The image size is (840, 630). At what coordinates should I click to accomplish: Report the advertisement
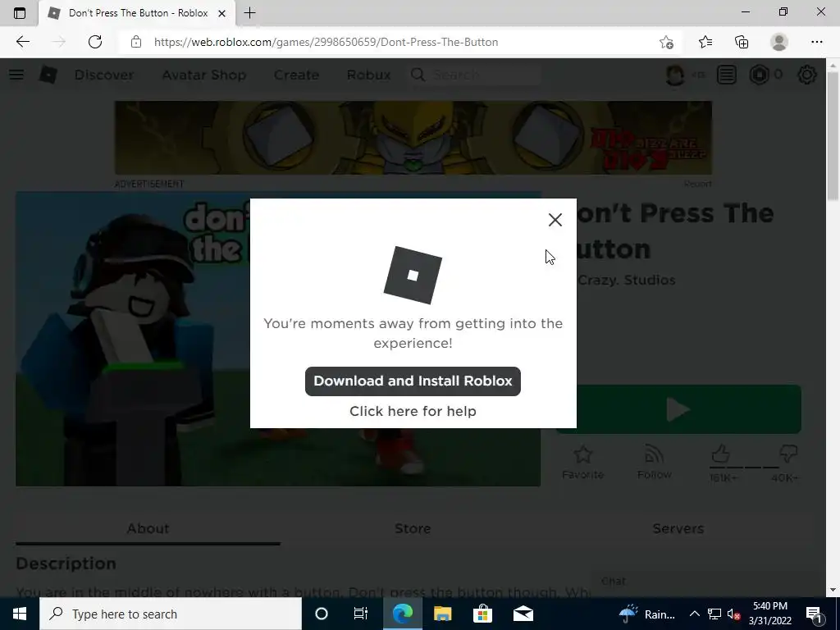pyautogui.click(x=697, y=184)
